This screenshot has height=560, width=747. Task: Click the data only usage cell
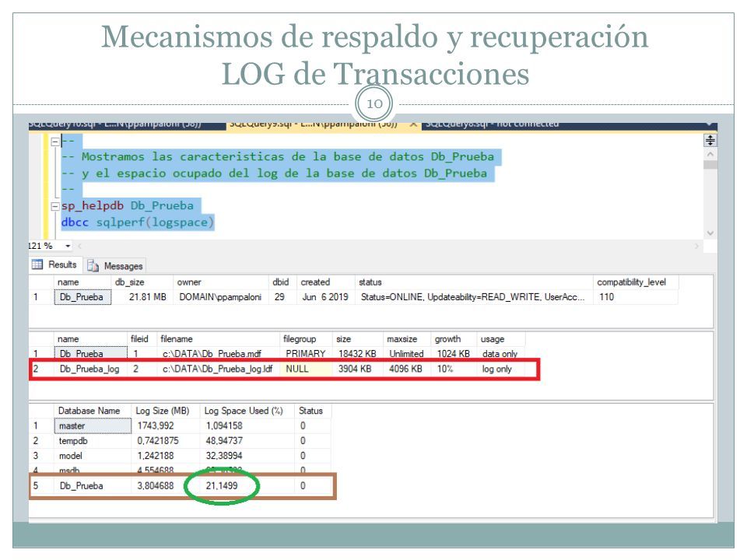(500, 354)
